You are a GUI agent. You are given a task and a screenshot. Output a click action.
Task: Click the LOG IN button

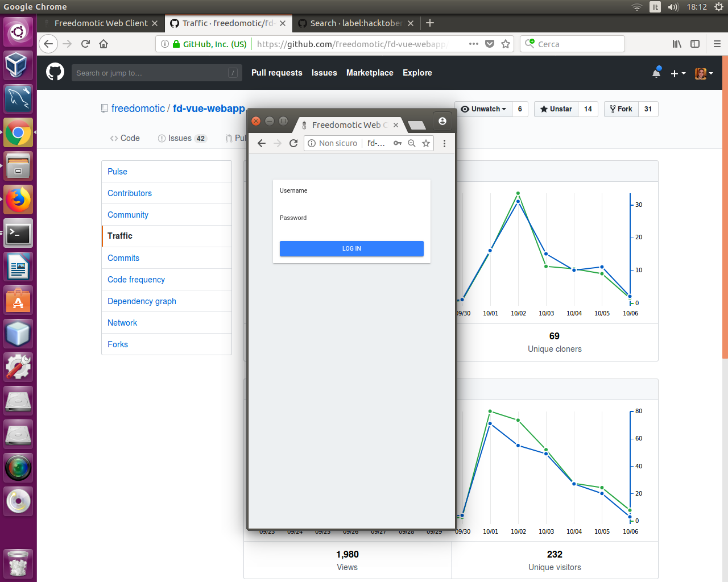click(351, 248)
